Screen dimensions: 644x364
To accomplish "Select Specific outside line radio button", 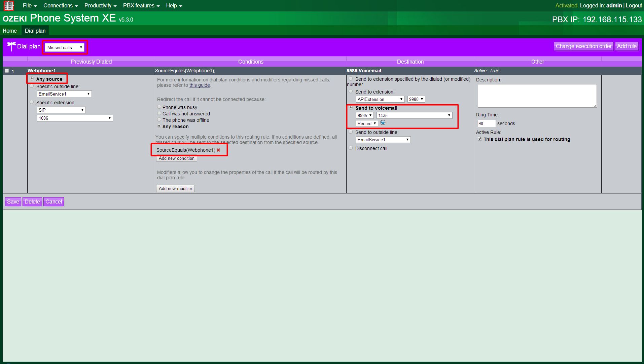I will pos(32,86).
